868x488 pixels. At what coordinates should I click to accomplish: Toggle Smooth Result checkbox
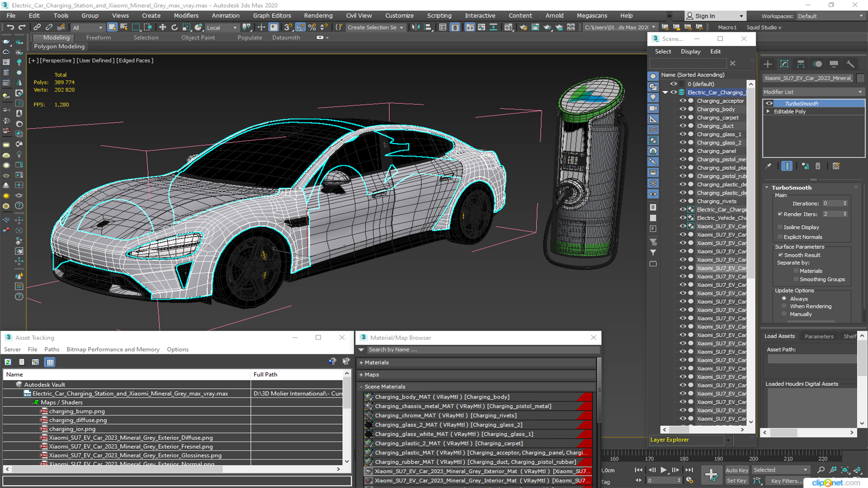[780, 255]
